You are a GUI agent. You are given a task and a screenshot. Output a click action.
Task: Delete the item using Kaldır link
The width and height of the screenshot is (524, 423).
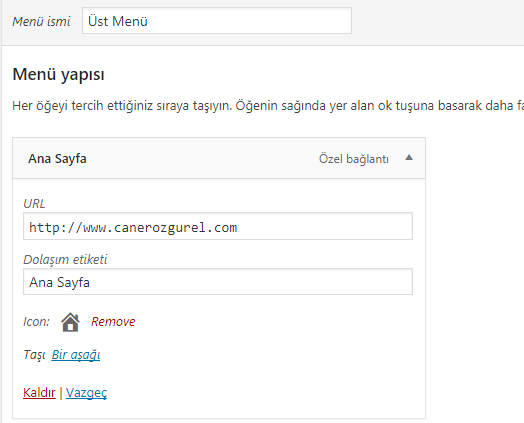tap(39, 393)
